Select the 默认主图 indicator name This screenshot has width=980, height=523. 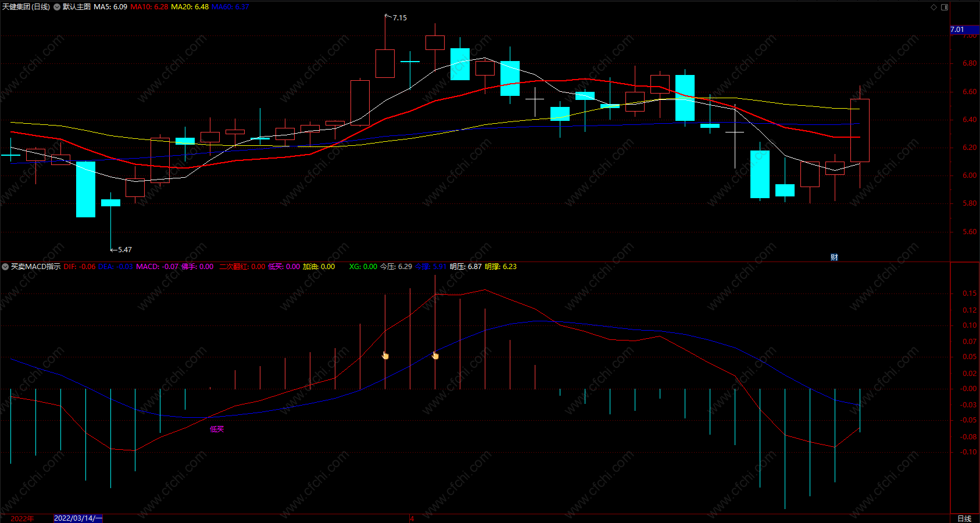tap(77, 7)
